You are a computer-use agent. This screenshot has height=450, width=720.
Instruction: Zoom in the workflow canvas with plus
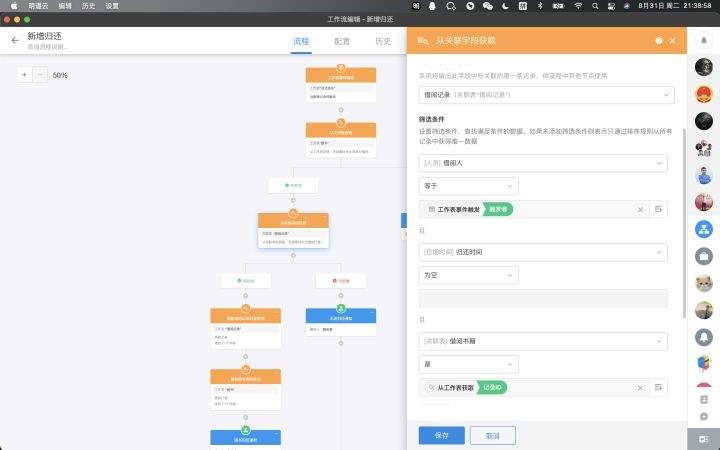pos(24,75)
